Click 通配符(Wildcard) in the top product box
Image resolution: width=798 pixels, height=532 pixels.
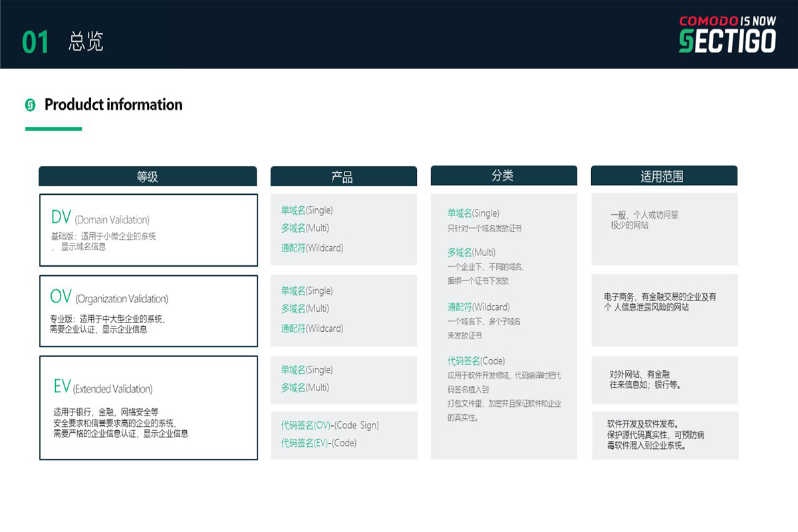point(312,248)
